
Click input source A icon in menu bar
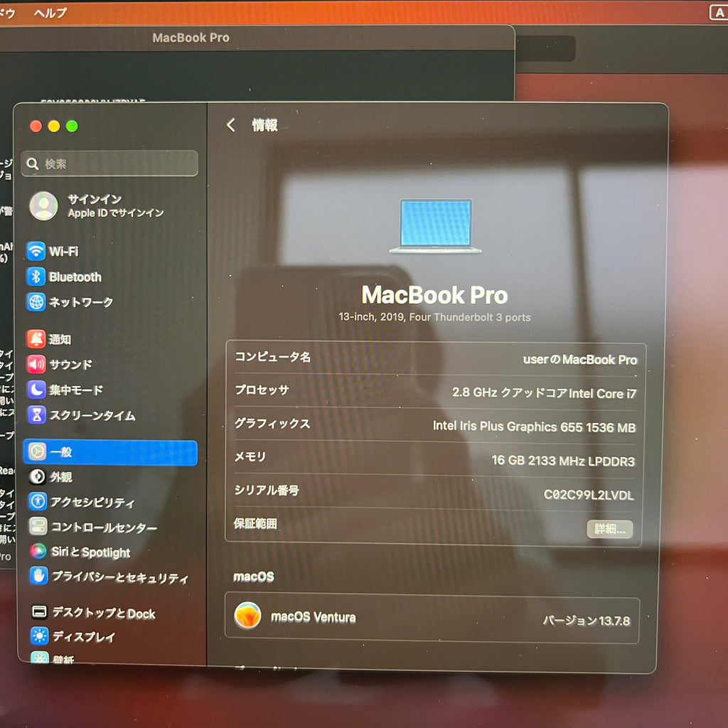[x=719, y=13]
